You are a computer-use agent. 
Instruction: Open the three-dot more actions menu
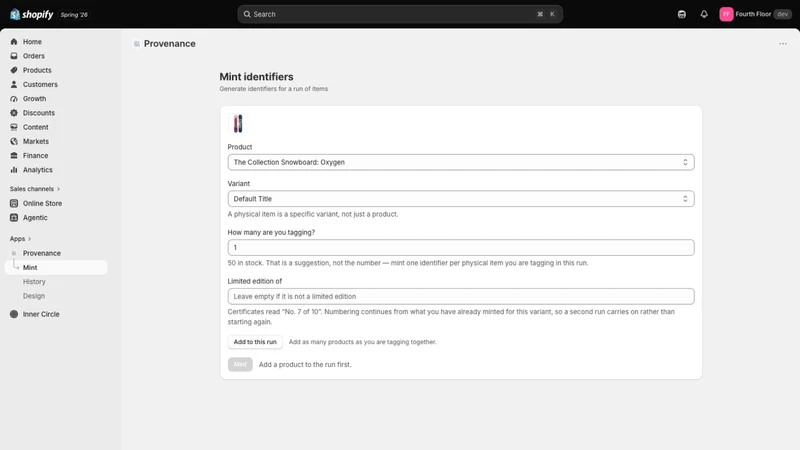click(x=783, y=44)
